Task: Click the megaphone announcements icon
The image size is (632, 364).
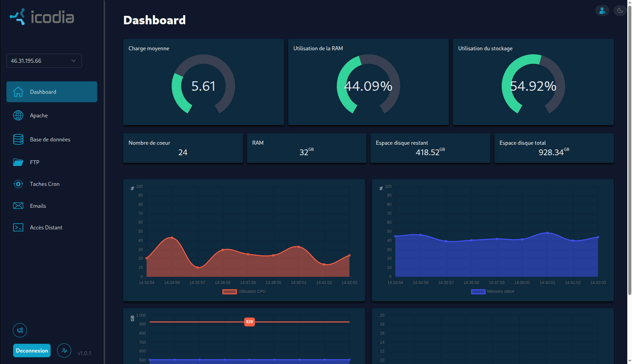Action: point(20,330)
